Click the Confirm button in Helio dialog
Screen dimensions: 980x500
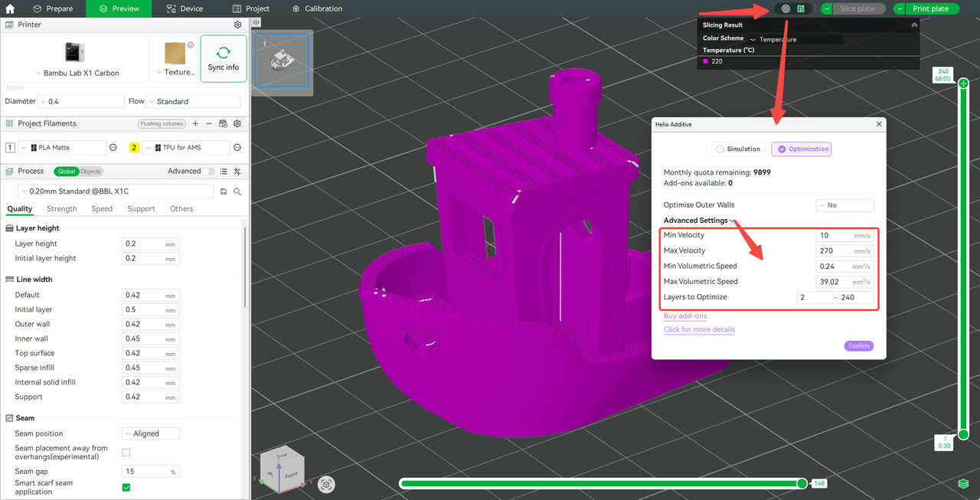[x=858, y=346]
